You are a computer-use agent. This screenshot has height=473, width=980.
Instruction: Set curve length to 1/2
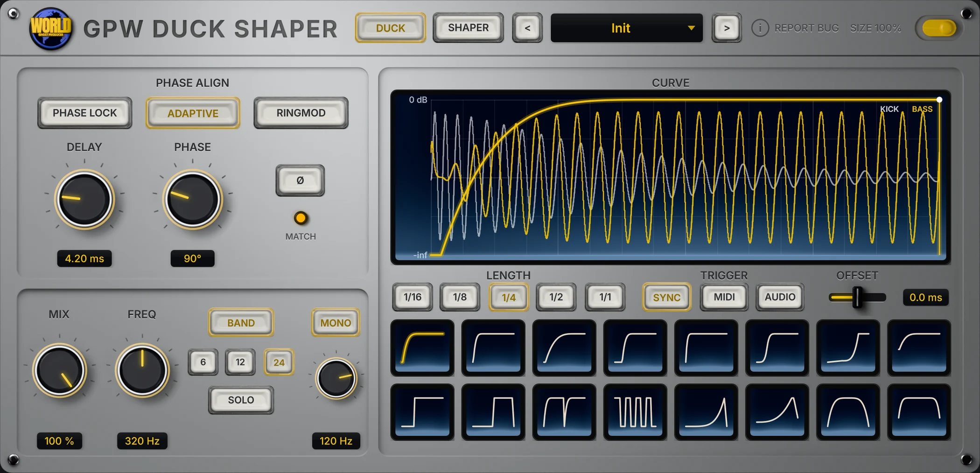(x=556, y=297)
